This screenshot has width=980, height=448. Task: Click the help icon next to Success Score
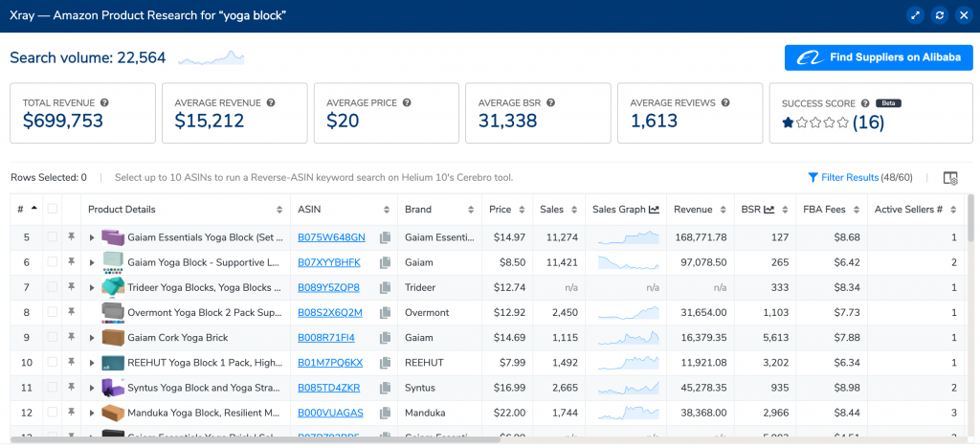tap(865, 103)
